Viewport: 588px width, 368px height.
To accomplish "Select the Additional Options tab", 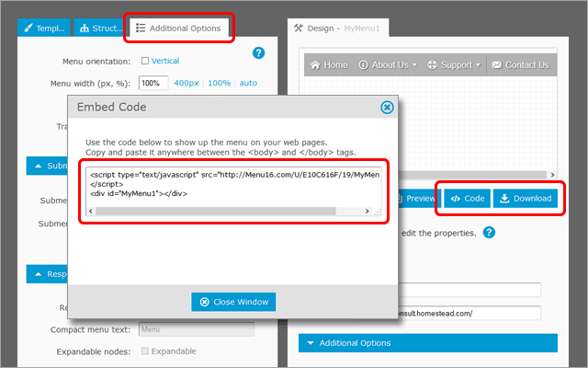I will [x=178, y=28].
